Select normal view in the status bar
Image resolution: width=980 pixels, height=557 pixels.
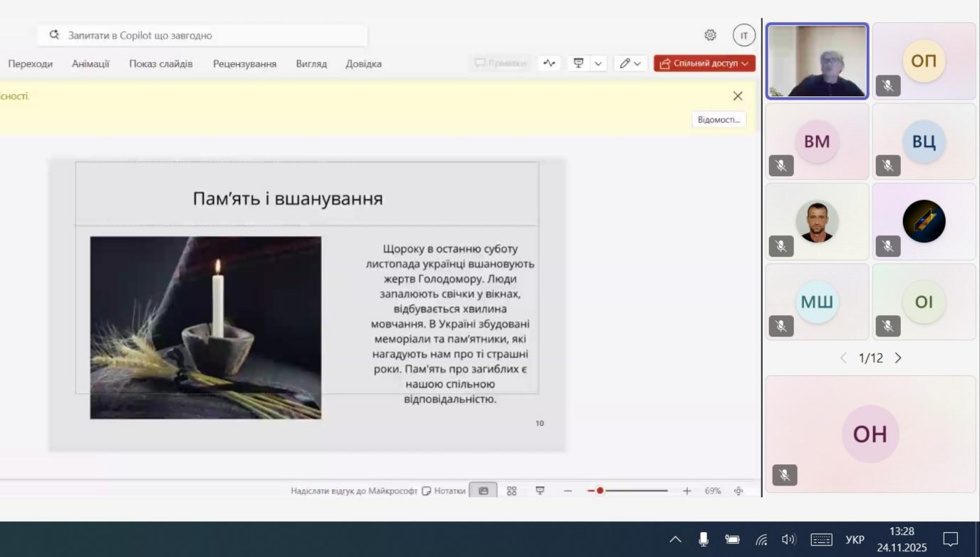[x=483, y=491]
